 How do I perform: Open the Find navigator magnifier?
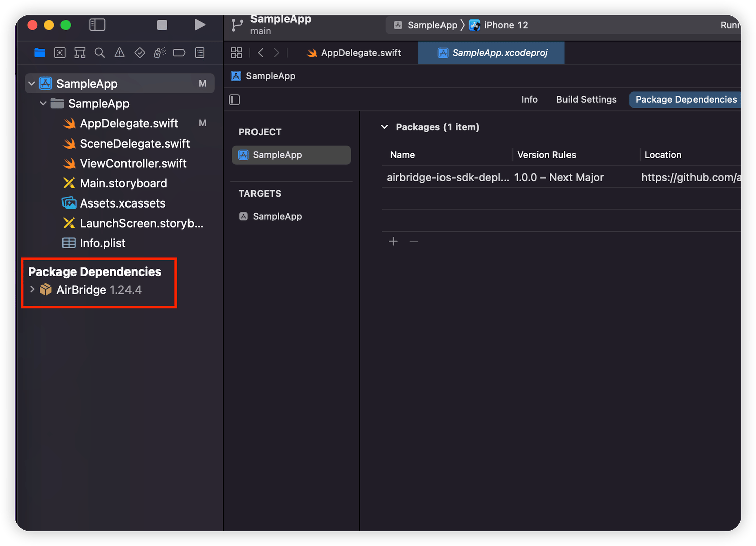coord(100,53)
